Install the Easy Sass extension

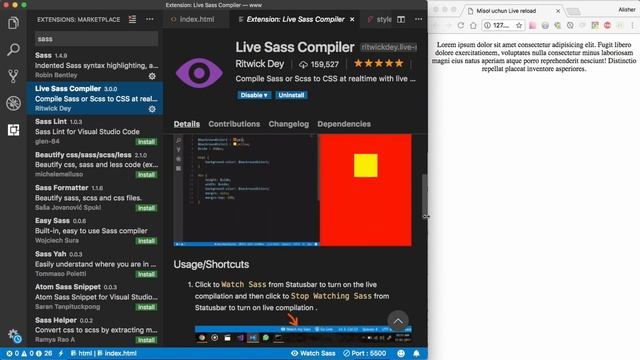(x=146, y=241)
